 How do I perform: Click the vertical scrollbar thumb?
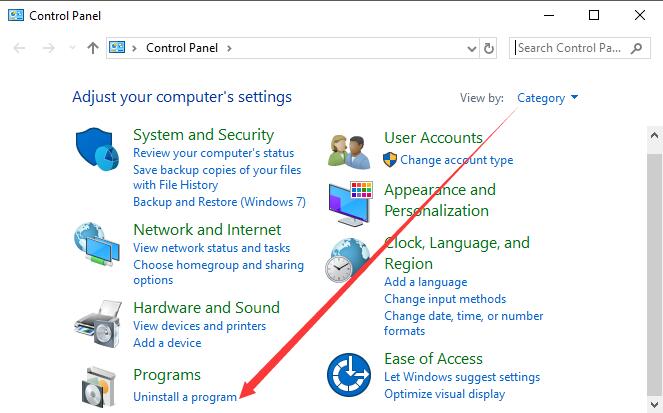pyautogui.click(x=654, y=275)
